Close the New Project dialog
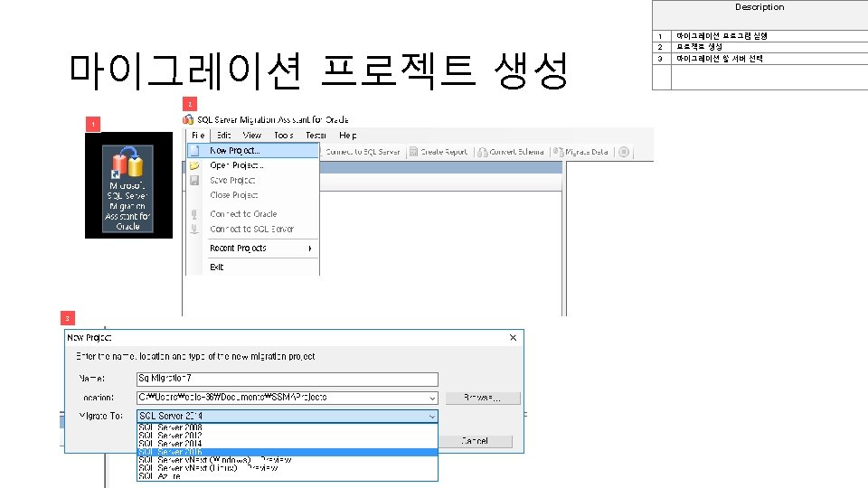 (514, 337)
